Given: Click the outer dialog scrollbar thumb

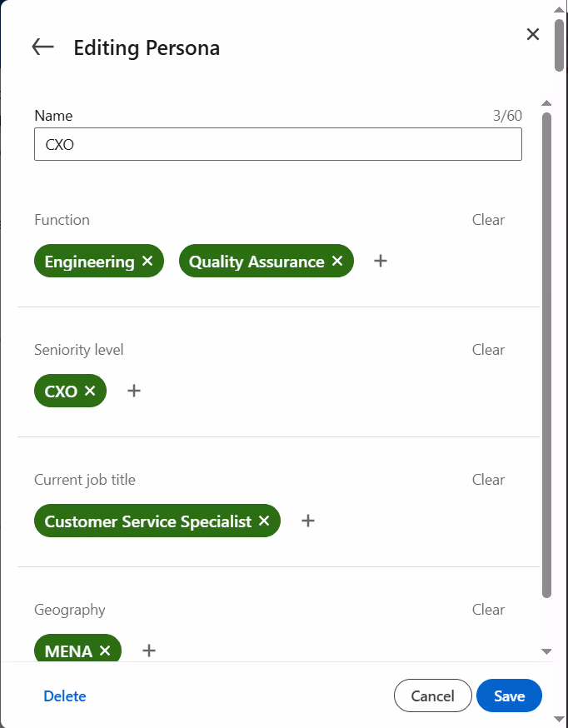Looking at the screenshot, I should point(559,45).
